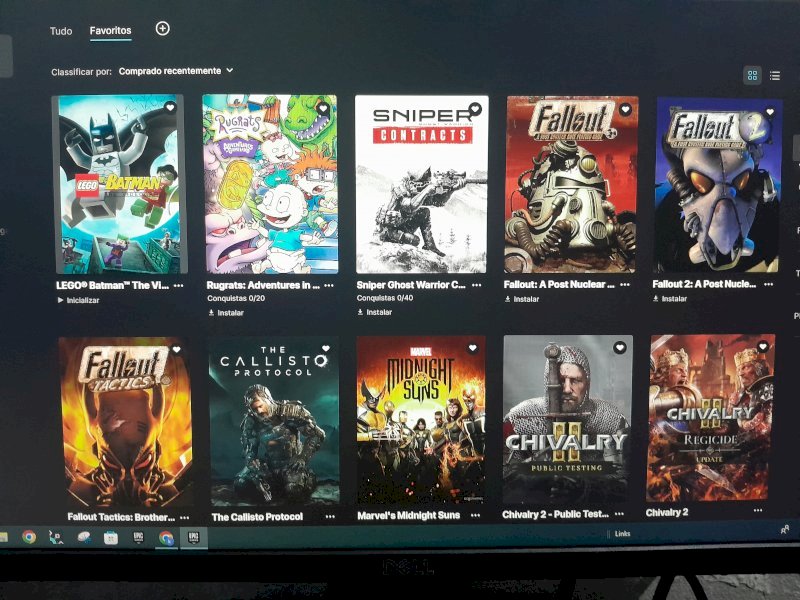
Task: Click 'Conquistas 0/40' under Sniper Ghost Warrior
Action: point(385,298)
